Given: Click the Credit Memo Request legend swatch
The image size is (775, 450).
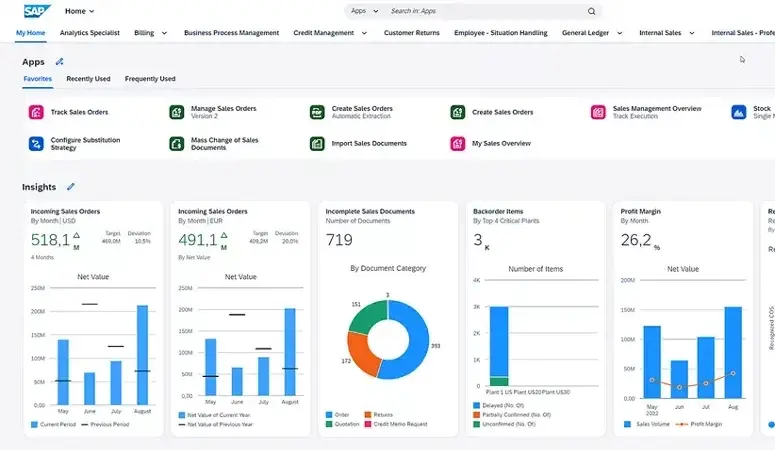Looking at the screenshot, I should (368, 424).
